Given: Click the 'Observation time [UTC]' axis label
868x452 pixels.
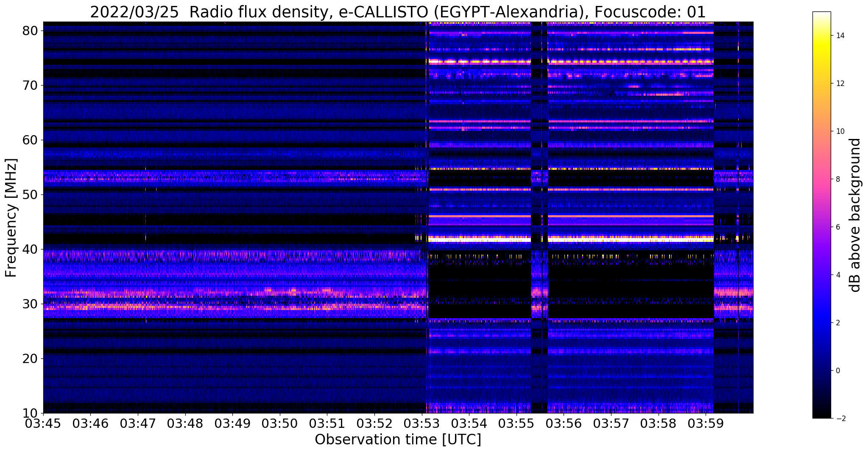Looking at the screenshot, I should (x=398, y=440).
